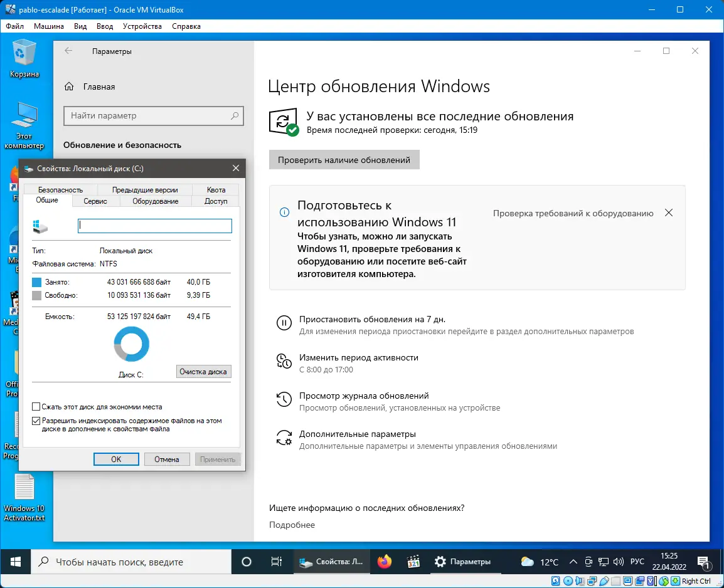This screenshot has height=588, width=724.
Task: Click the pause icon beside Приостановить обновления
Action: click(x=285, y=323)
